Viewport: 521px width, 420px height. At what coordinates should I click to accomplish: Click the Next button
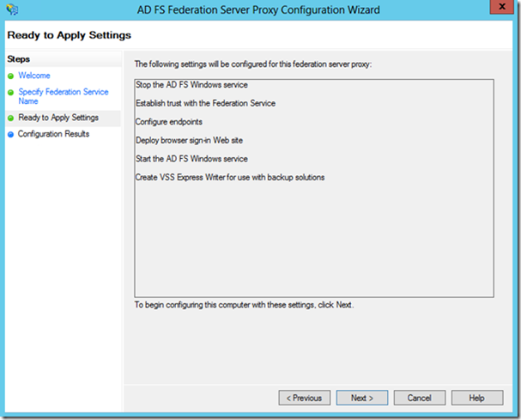(362, 398)
